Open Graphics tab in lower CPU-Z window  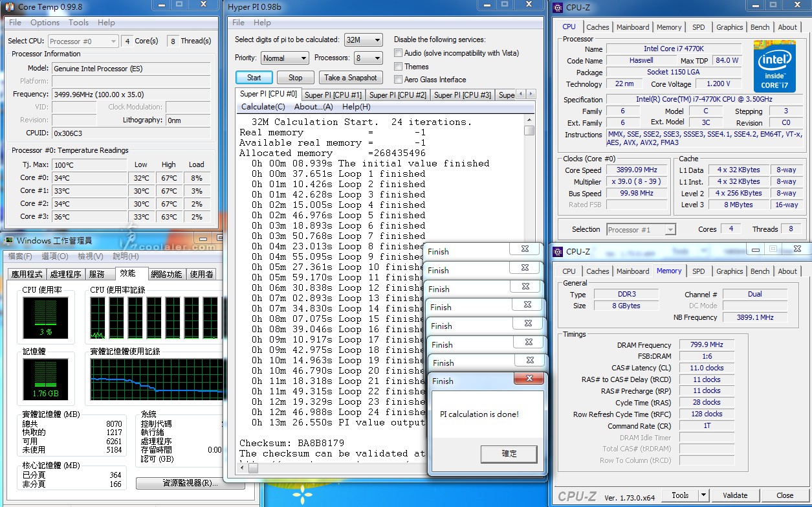click(729, 271)
